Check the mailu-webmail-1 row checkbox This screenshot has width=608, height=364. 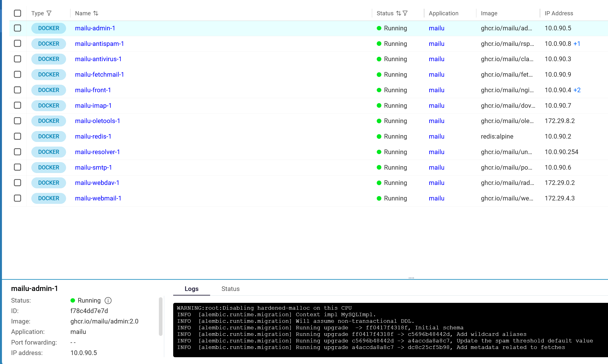17,198
